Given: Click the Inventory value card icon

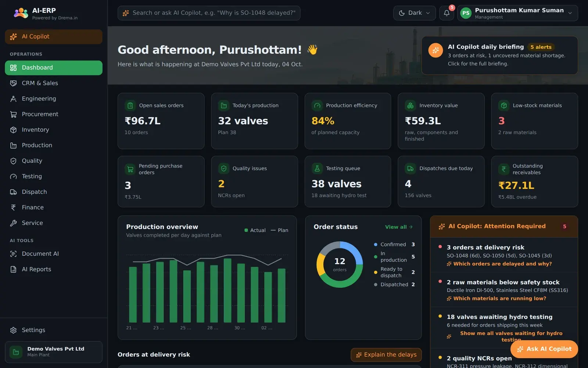Looking at the screenshot, I should coord(410,106).
